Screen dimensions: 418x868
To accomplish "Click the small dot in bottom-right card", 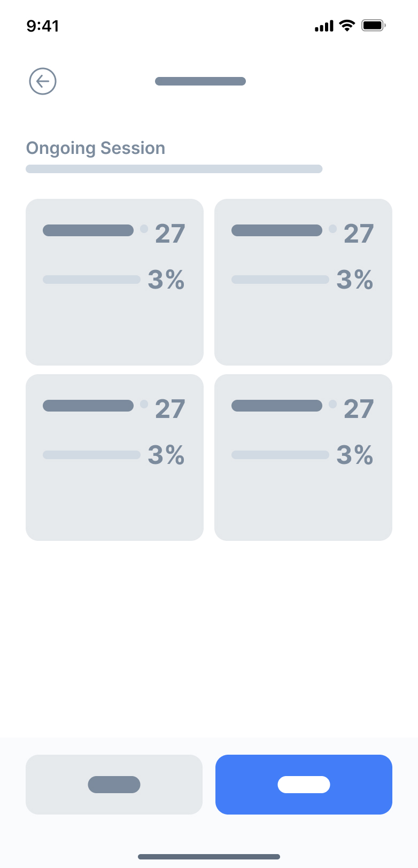I will point(332,404).
